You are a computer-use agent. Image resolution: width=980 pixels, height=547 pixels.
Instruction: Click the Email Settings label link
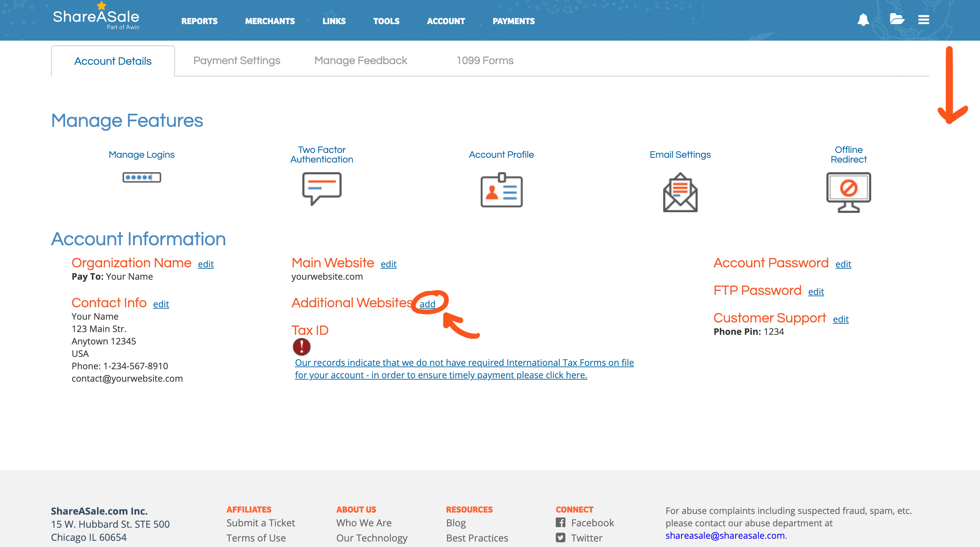(x=680, y=155)
